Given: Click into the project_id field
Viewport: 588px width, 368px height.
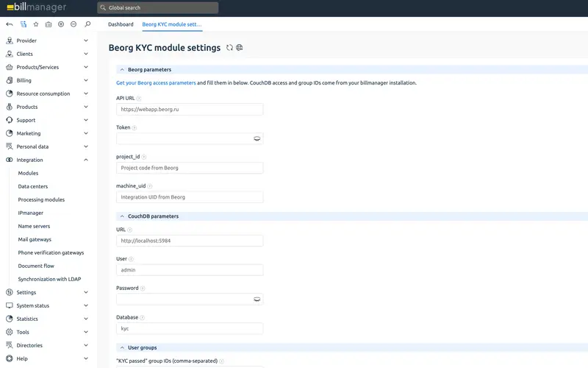Looking at the screenshot, I should 190,168.
